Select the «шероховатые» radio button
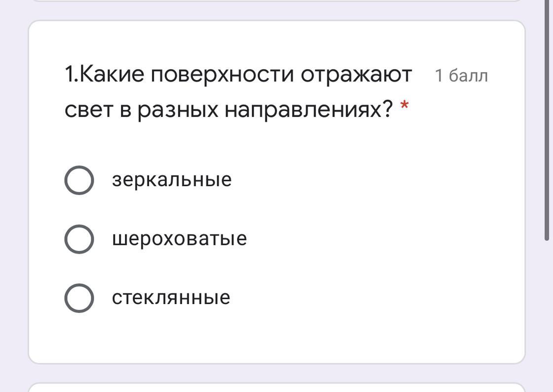 point(79,239)
